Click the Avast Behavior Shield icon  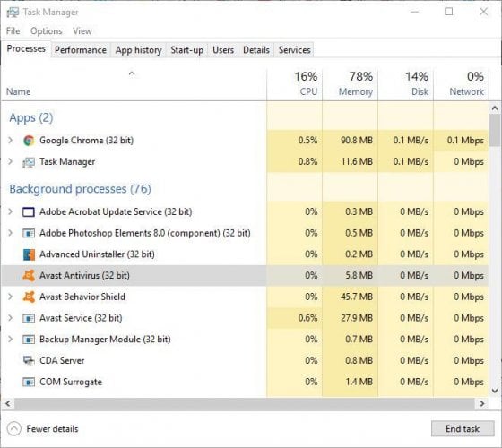[29, 297]
